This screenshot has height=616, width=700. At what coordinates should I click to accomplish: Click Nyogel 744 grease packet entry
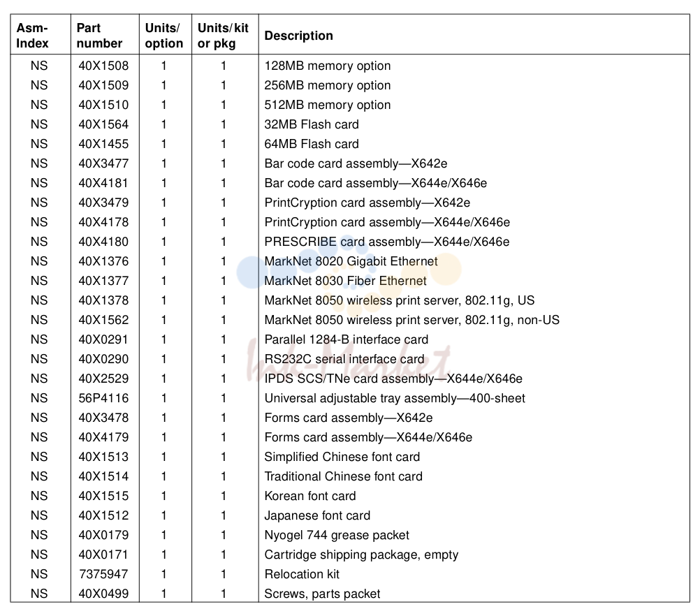(x=337, y=535)
